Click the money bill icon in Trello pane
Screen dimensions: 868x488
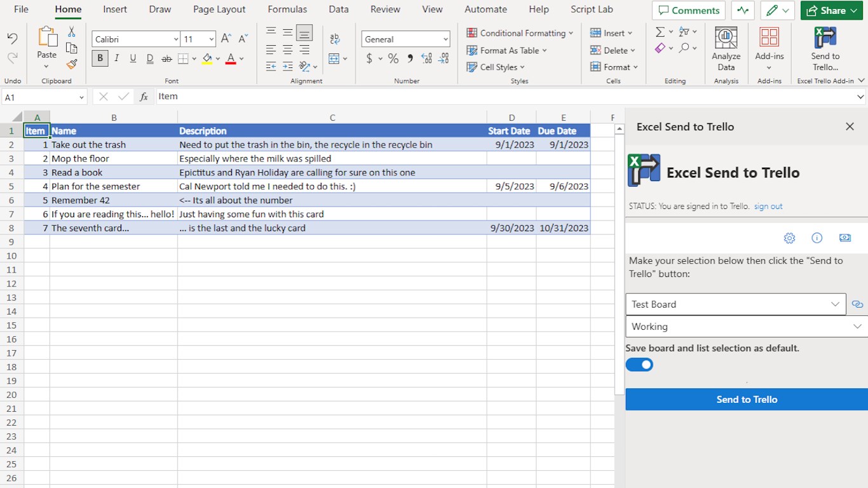pyautogui.click(x=845, y=238)
